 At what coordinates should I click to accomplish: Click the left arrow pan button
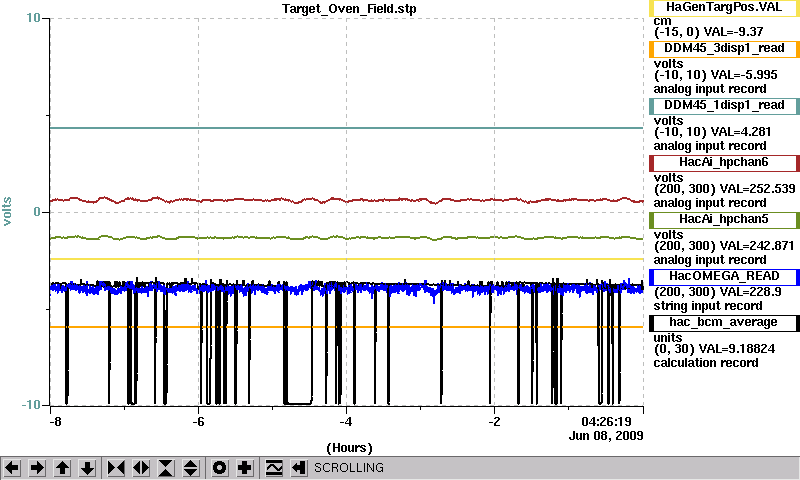tap(12, 468)
